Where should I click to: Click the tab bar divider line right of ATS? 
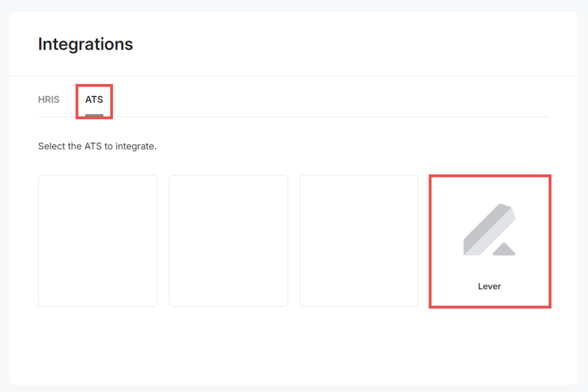pyautogui.click(x=325, y=117)
